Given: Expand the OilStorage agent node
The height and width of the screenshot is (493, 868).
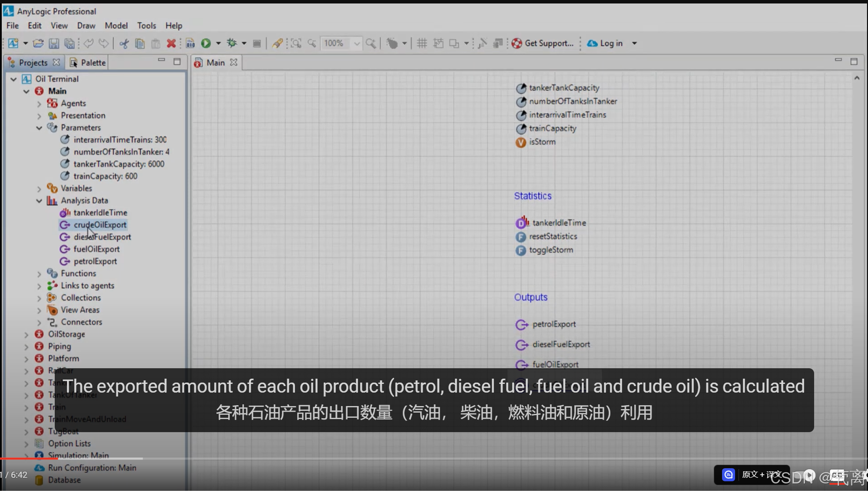Looking at the screenshot, I should [26, 335].
